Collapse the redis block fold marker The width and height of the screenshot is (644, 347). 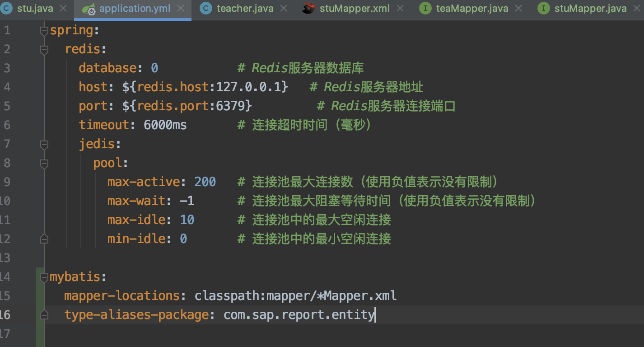[44, 50]
